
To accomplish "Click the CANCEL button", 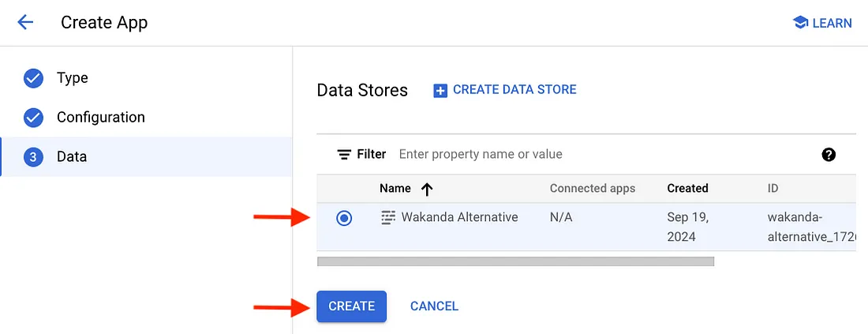I will pyautogui.click(x=434, y=306).
